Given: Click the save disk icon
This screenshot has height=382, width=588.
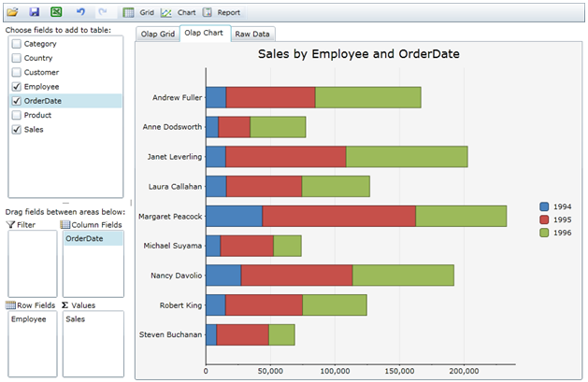Looking at the screenshot, I should 35,12.
